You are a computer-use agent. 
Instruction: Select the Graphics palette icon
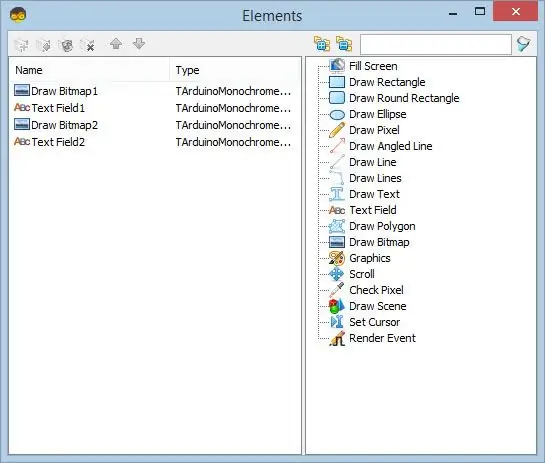point(337,258)
